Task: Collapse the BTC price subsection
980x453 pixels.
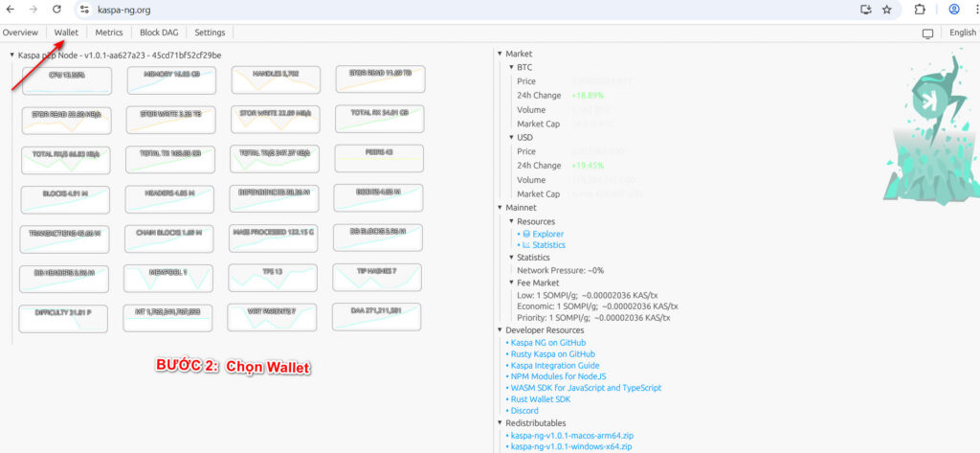Action: coord(511,68)
